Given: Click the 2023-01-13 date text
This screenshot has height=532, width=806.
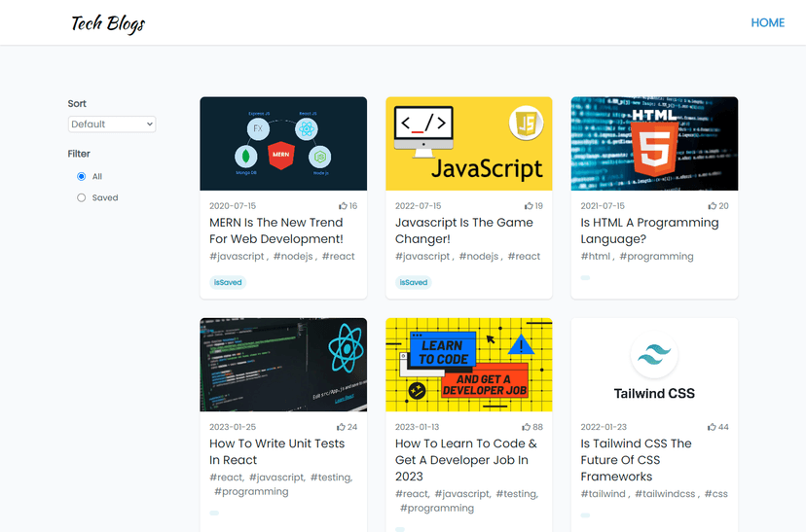Looking at the screenshot, I should click(417, 427).
